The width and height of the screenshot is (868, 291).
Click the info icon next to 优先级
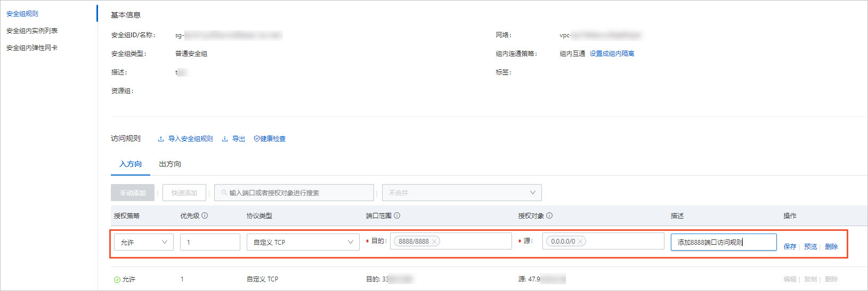tap(205, 215)
